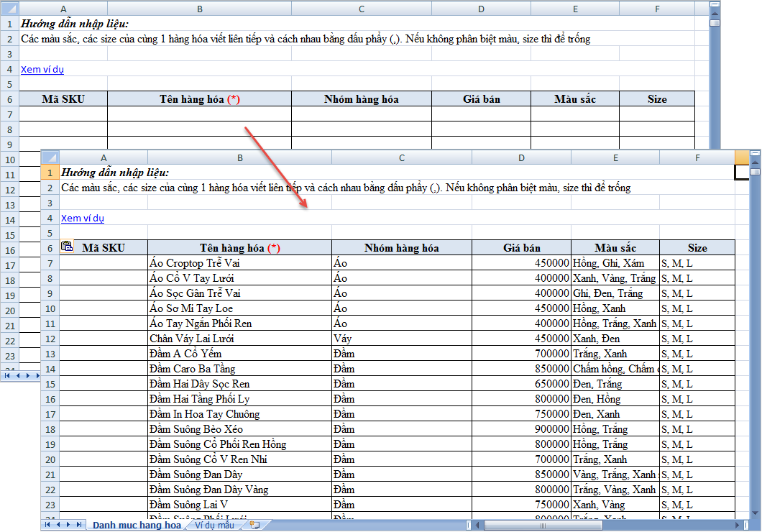Jump to last sheet tab in front window
The height and width of the screenshot is (532, 762).
79,525
